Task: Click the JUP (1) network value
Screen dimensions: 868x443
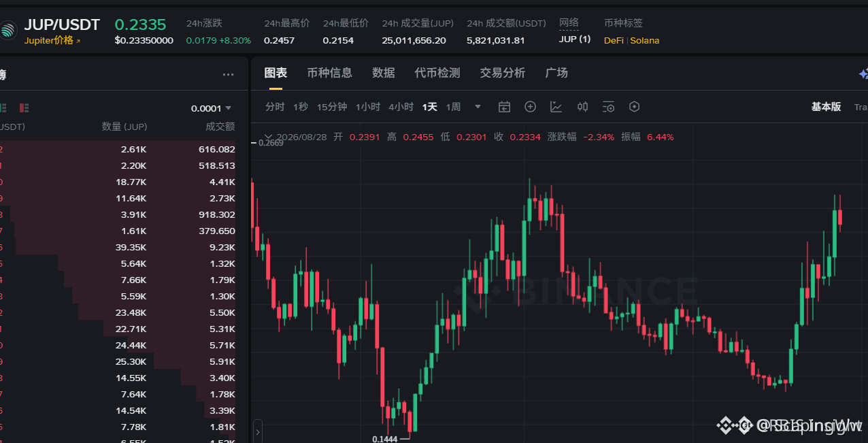Action: (575, 39)
